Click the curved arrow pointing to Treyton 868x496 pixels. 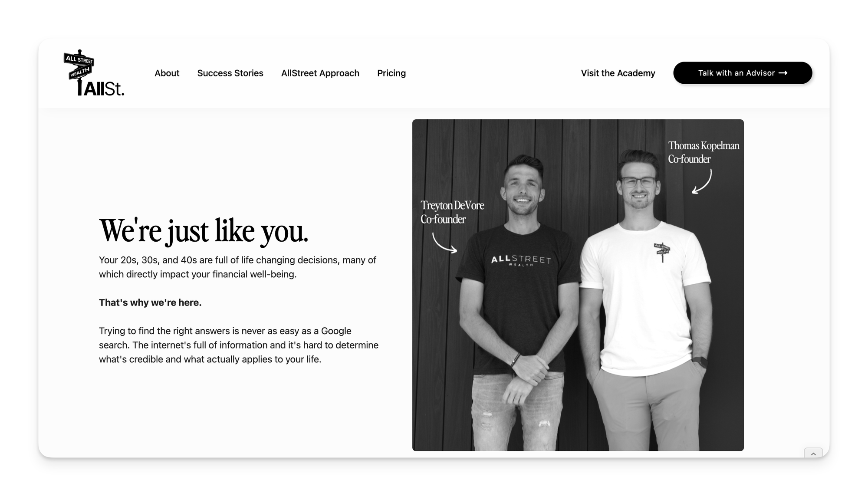point(444,243)
